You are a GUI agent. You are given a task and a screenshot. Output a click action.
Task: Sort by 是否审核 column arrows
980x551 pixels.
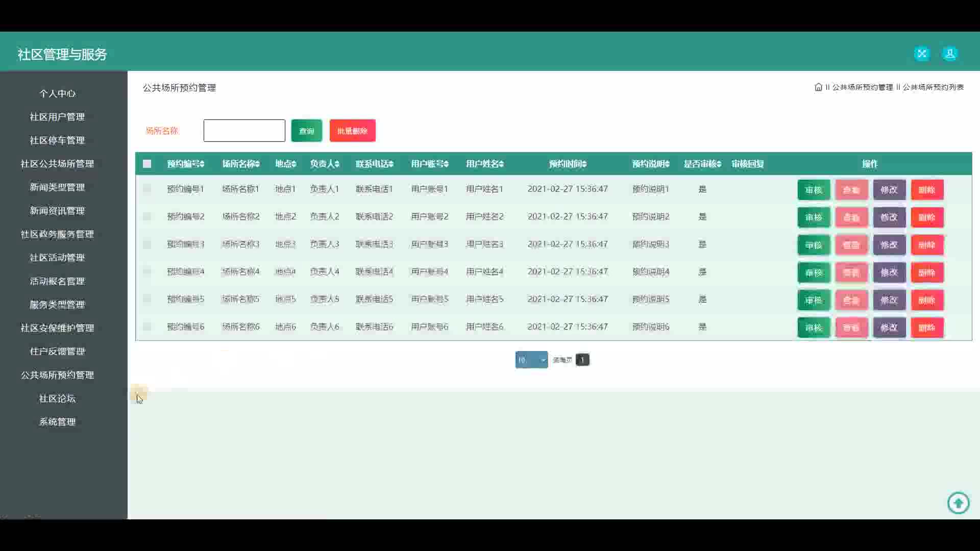tap(719, 164)
